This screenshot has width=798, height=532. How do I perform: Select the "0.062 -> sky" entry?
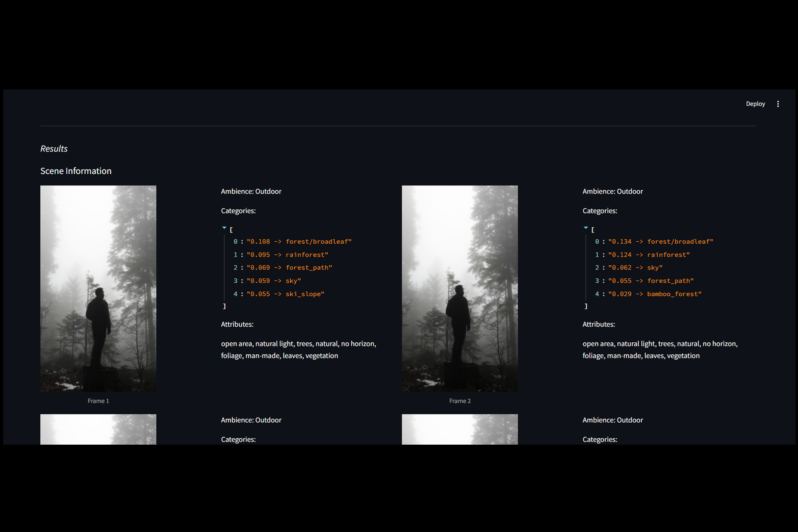(x=635, y=268)
